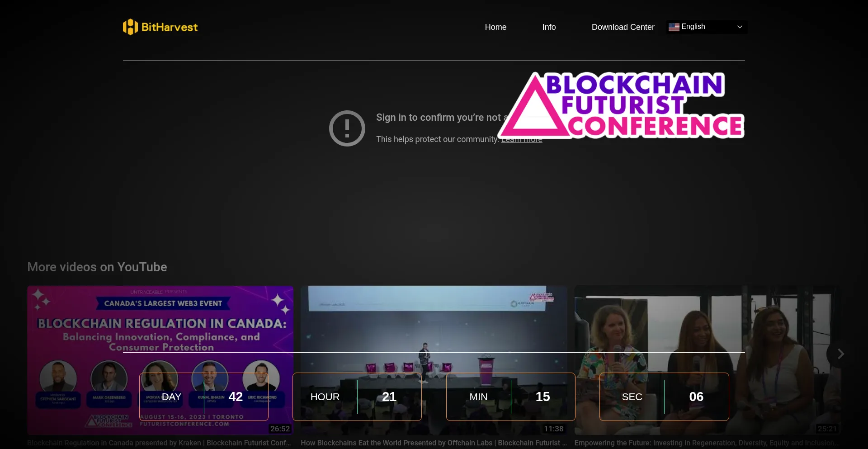Click the HOUR countdown box
The width and height of the screenshot is (868, 449).
(357, 397)
